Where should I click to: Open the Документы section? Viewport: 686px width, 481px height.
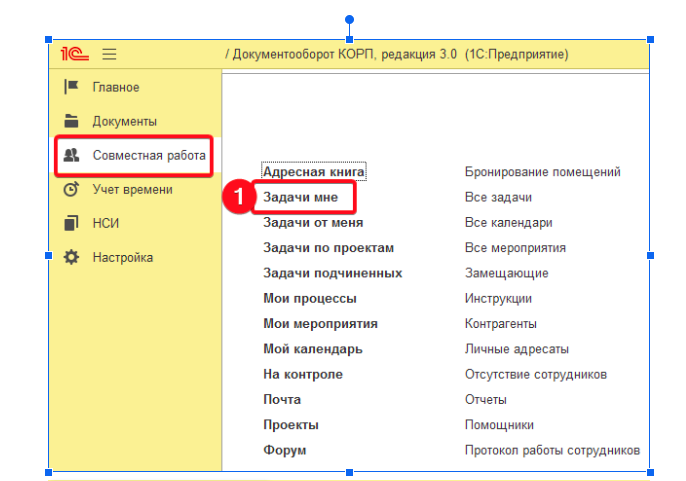(125, 121)
